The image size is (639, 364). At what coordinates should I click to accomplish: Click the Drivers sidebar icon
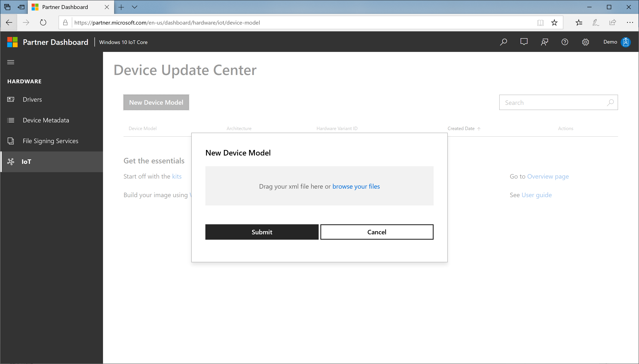click(12, 99)
